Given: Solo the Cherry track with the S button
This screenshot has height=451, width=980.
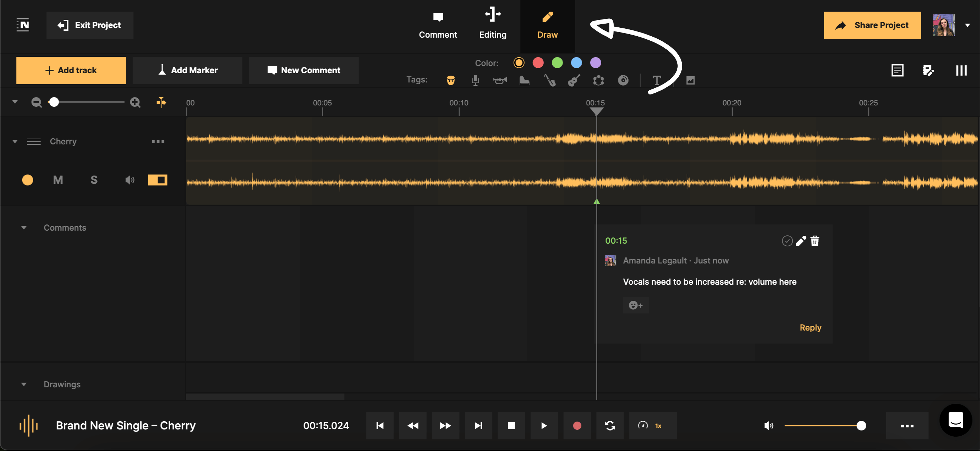Looking at the screenshot, I should point(93,180).
